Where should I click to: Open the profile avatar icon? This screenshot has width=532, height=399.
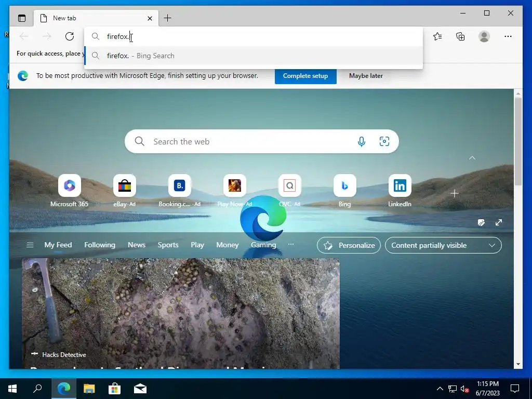pyautogui.click(x=484, y=36)
